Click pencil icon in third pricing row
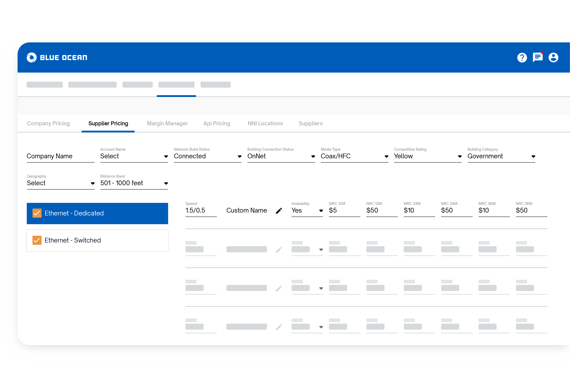The height and width of the screenshot is (392, 570). coord(279,288)
